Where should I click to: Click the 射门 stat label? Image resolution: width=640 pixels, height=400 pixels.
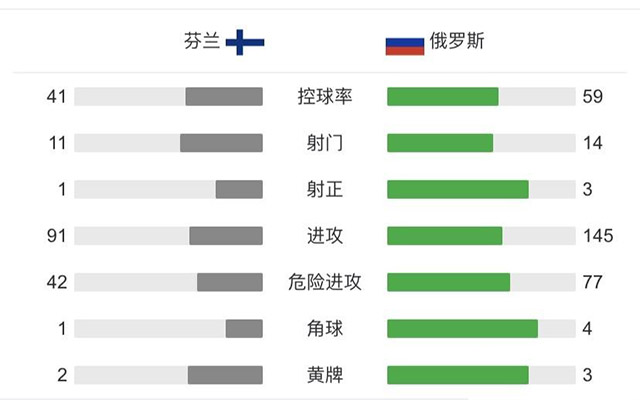pos(325,143)
